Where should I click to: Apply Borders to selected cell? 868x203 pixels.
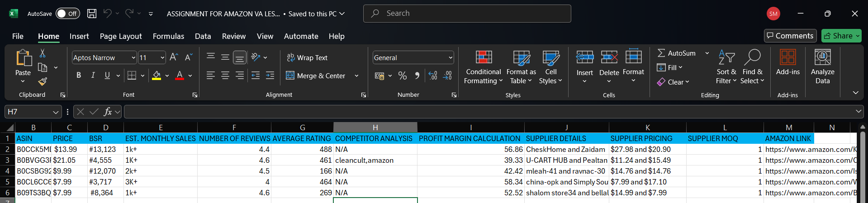pos(132,76)
